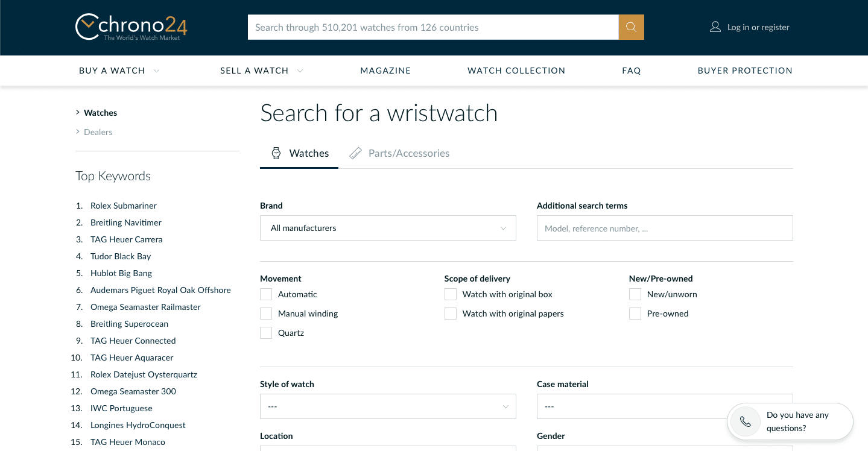Screen dimensions: 868x451
Task: Toggle Watch with original papers checkbox
Action: [451, 314]
